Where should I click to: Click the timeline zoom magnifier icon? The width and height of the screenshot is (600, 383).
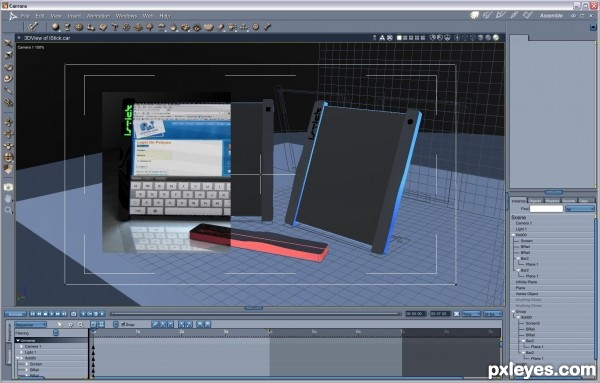pyautogui.click(x=81, y=324)
